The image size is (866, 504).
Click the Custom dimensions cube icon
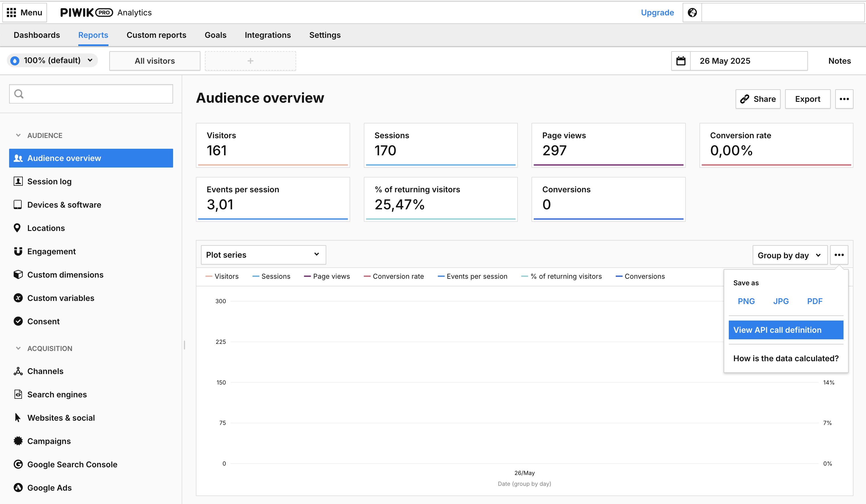tap(18, 275)
